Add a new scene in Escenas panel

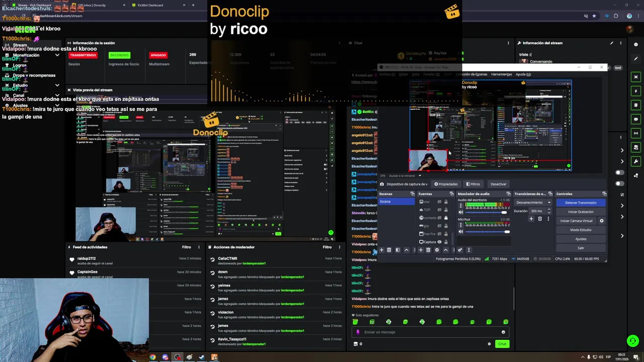381,250
